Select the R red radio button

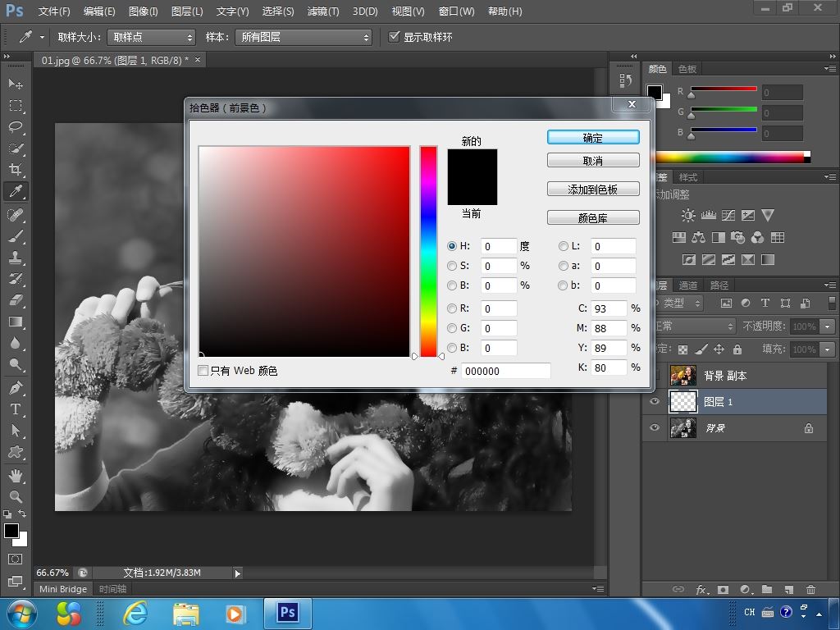452,308
